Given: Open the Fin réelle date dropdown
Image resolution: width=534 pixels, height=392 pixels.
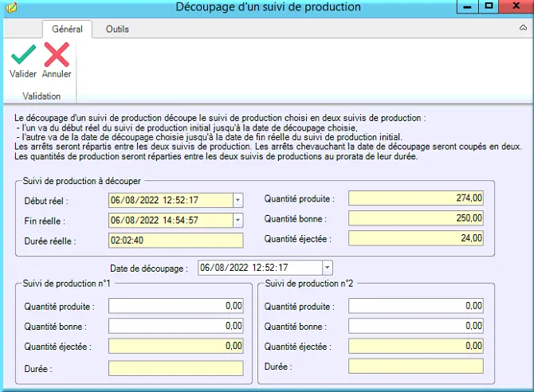Looking at the screenshot, I should point(238,221).
